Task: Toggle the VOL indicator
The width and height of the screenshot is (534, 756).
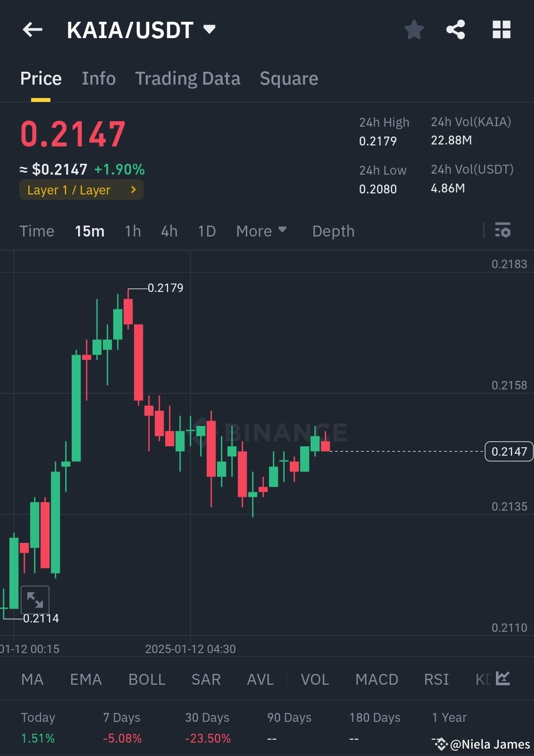Action: coord(314,680)
